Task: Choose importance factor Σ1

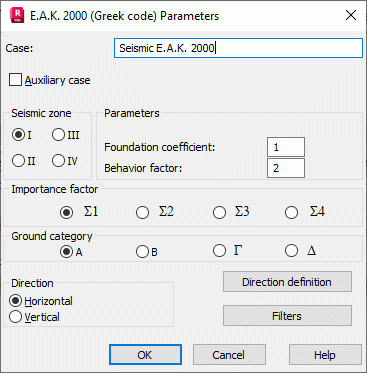Action: (66, 212)
